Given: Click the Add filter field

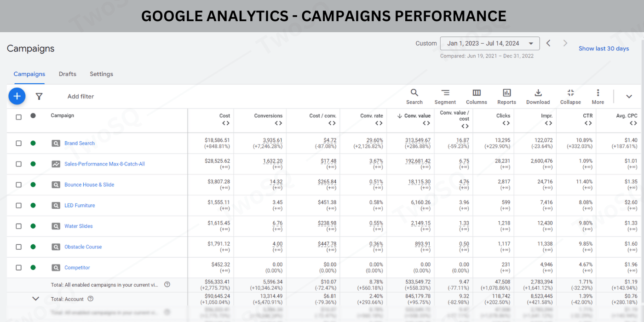Looking at the screenshot, I should (x=80, y=97).
